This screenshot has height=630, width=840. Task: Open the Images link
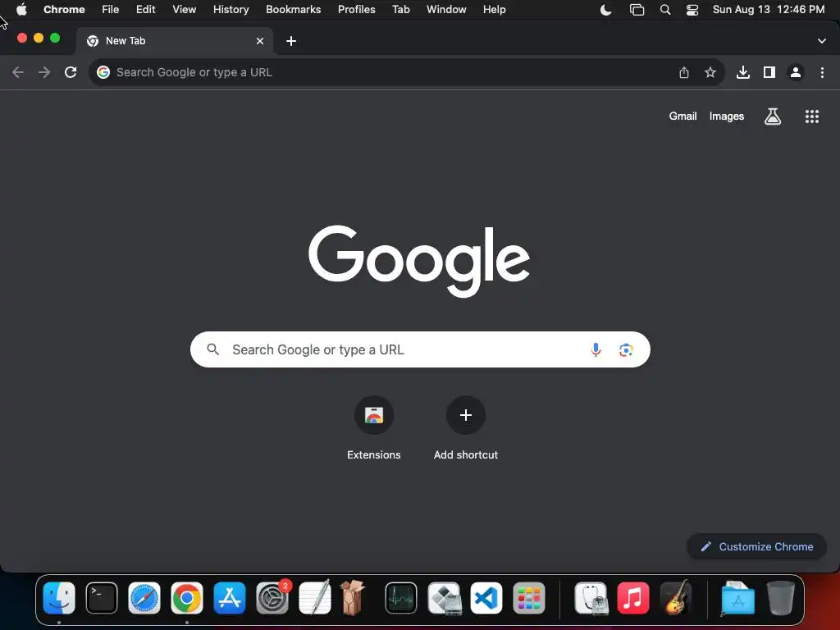click(727, 116)
